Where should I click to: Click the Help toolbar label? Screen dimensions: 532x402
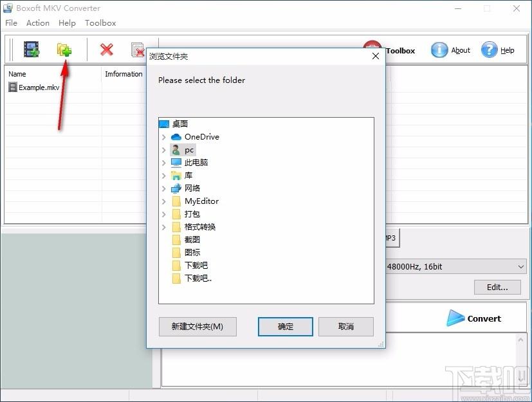pyautogui.click(x=507, y=50)
